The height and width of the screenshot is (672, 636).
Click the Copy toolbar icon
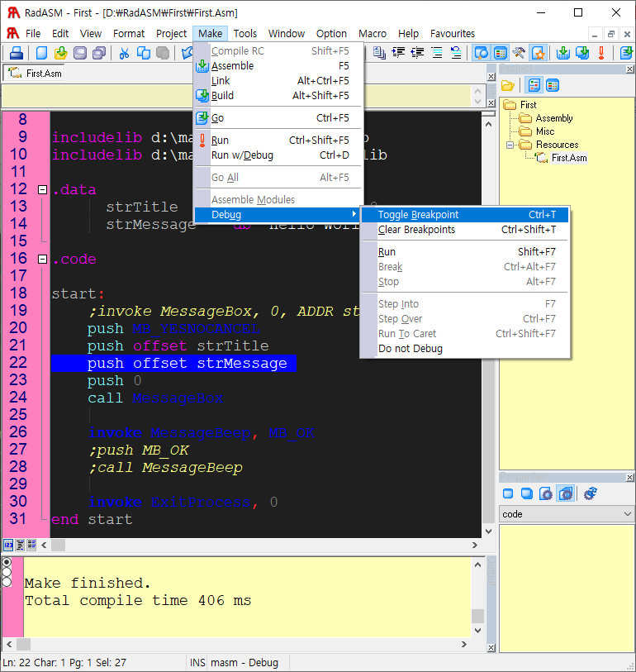tap(144, 53)
